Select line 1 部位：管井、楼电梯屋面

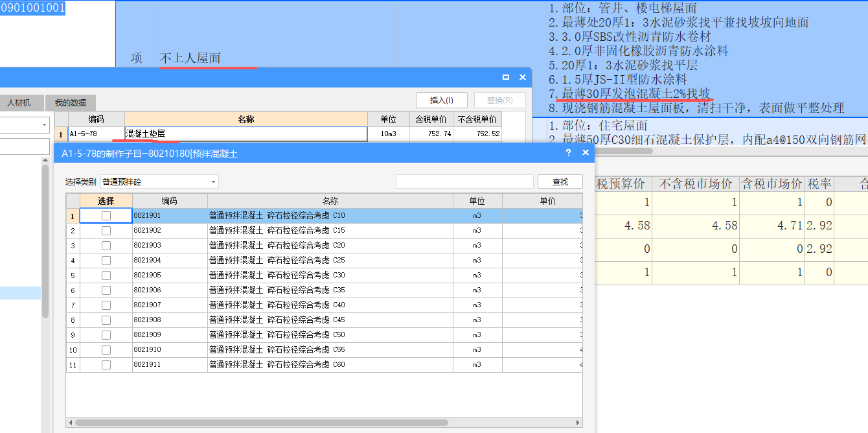coord(622,8)
